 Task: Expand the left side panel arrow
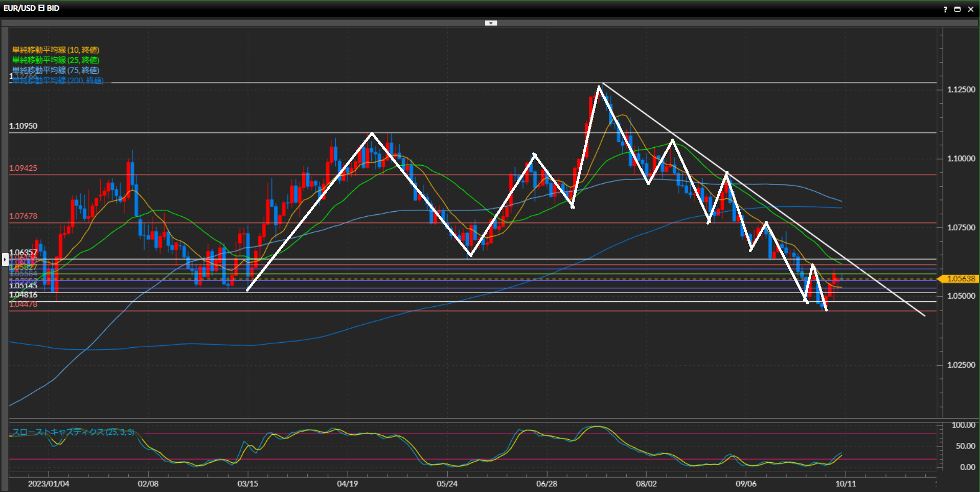click(5, 259)
